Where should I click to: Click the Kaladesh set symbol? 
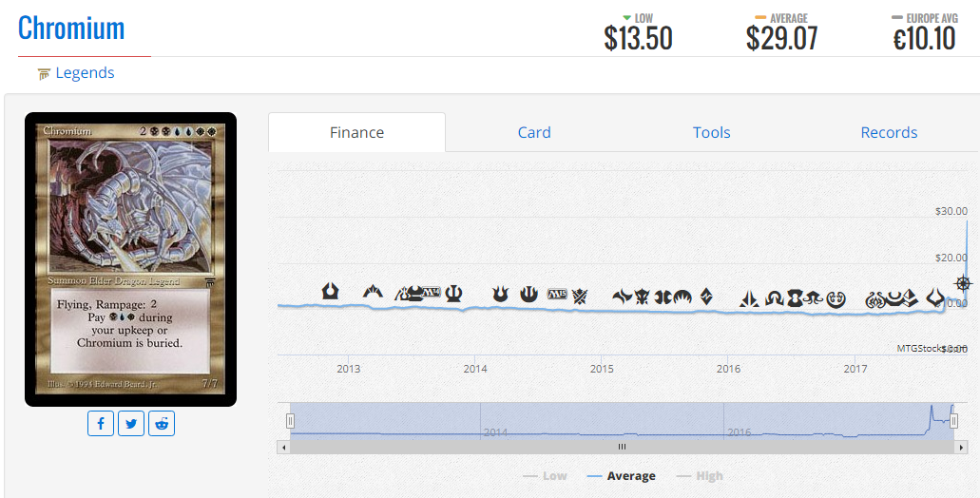click(x=836, y=300)
